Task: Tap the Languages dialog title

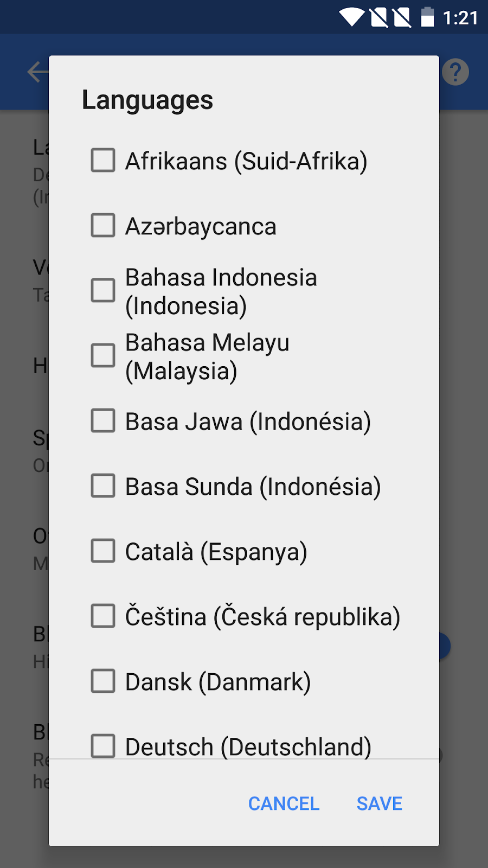Action: tap(147, 100)
